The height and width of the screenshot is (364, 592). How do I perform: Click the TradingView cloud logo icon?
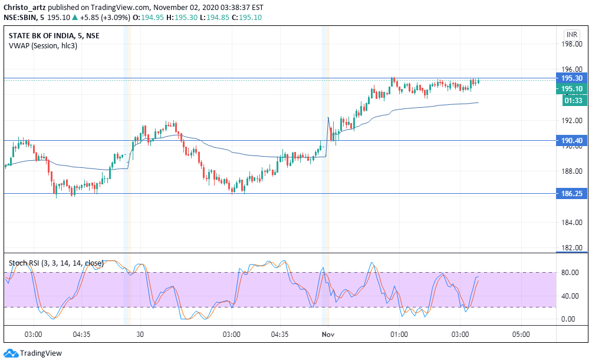coord(11,353)
